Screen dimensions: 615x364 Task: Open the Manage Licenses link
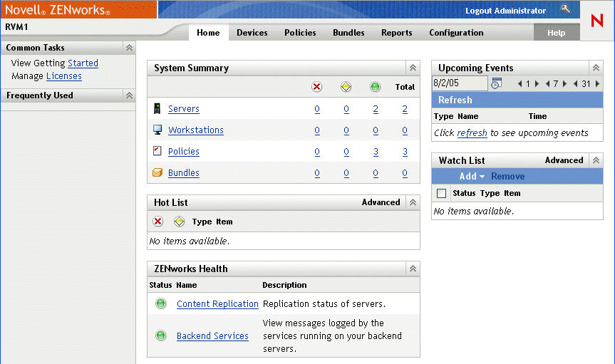click(x=64, y=76)
